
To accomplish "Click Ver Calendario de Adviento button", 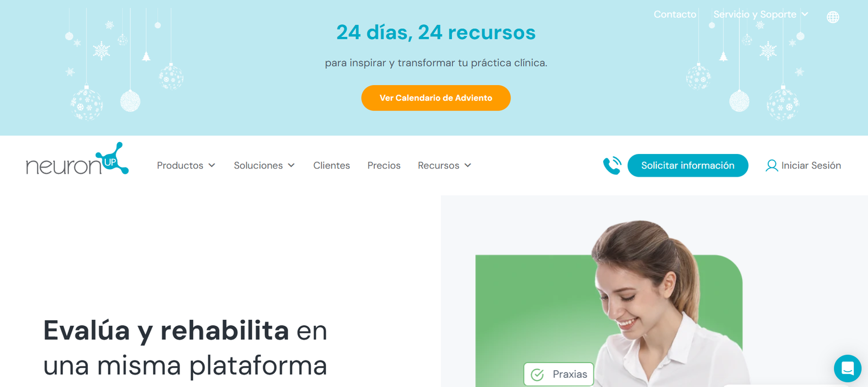I will point(436,98).
